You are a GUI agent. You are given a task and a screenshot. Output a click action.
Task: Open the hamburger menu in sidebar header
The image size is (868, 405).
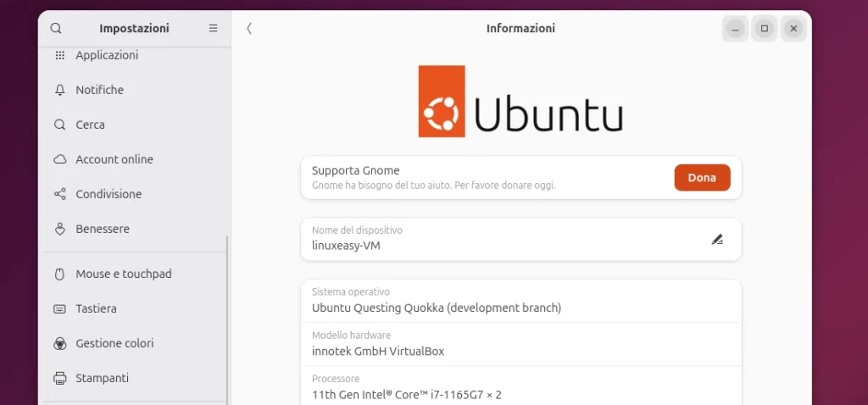pos(213,28)
